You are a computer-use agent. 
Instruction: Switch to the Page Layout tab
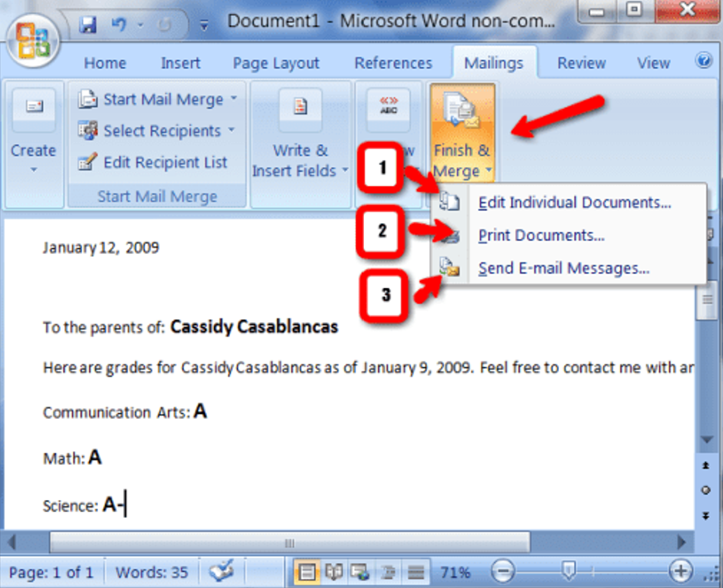[275, 63]
